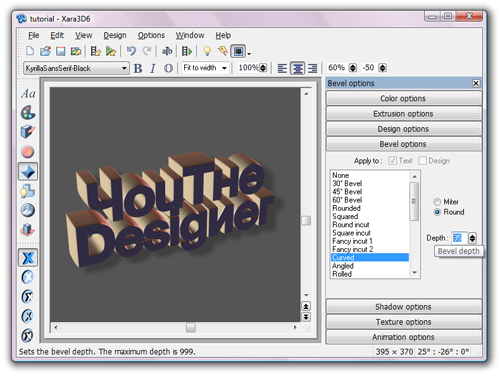This screenshot has height=376, width=500.
Task: Select the Bevel options diamond tool
Action: pyautogui.click(x=28, y=171)
